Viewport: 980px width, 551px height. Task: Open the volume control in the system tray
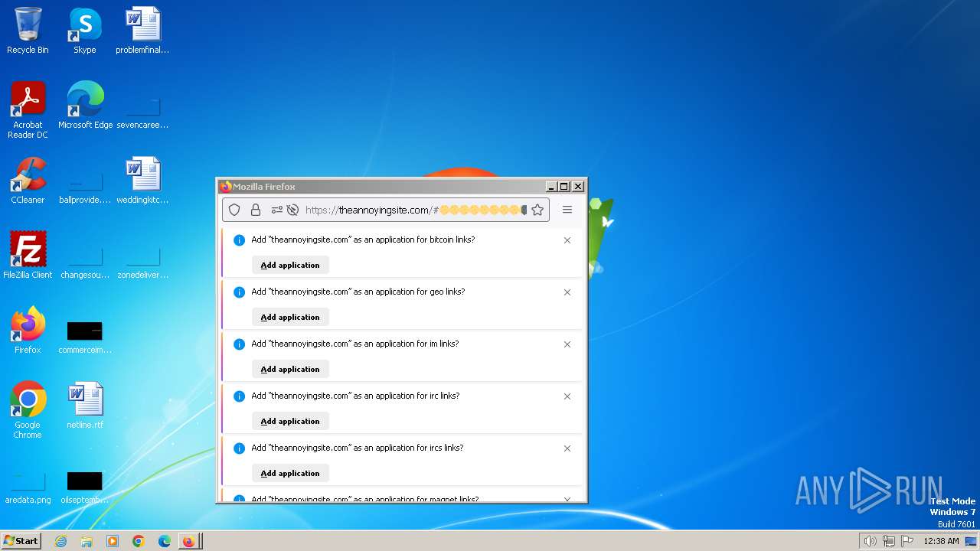click(870, 541)
